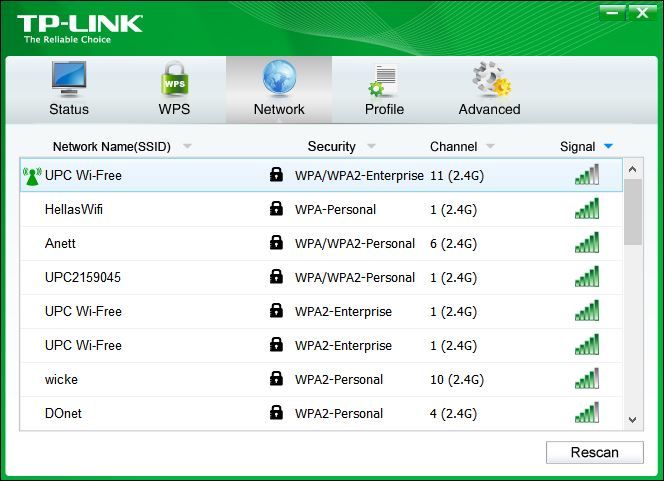Open the WPS padlock icon
Image resolution: width=664 pixels, height=481 pixels.
click(174, 79)
